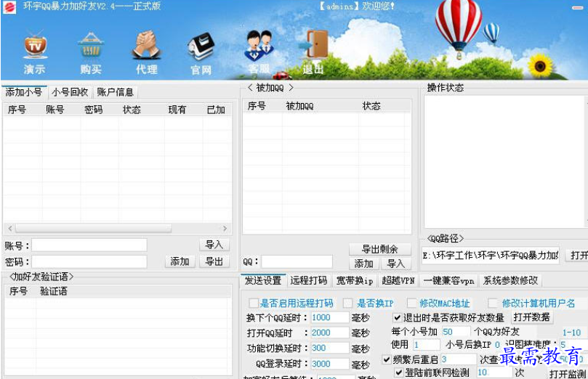
Task: Enable 修改MAC地址 checkbox
Action: 412,303
